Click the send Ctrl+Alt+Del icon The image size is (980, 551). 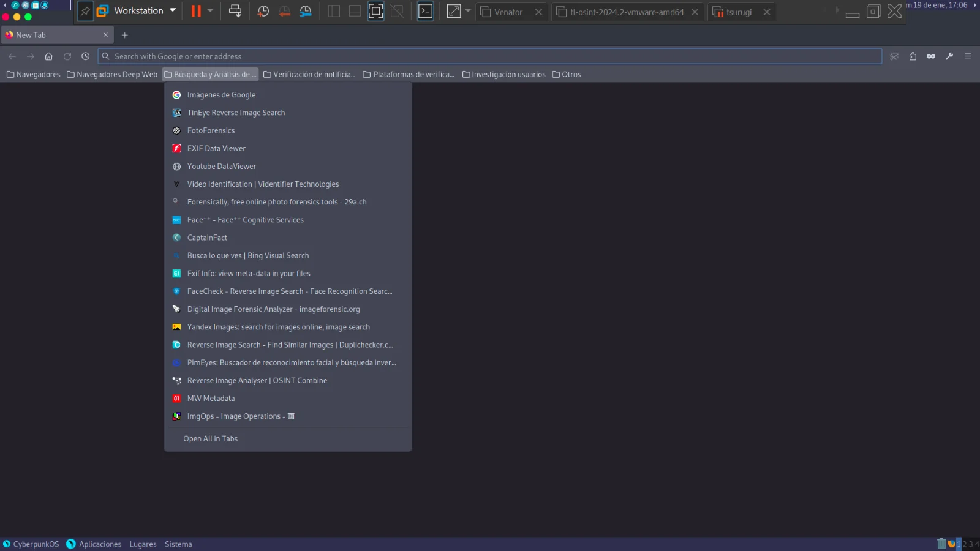click(x=235, y=11)
